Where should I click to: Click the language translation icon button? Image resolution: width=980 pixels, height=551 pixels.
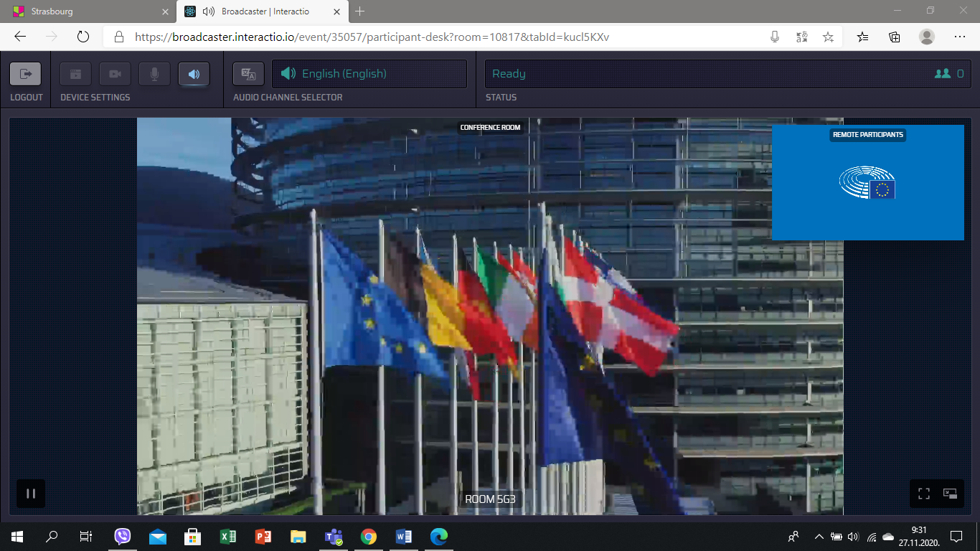click(x=248, y=74)
